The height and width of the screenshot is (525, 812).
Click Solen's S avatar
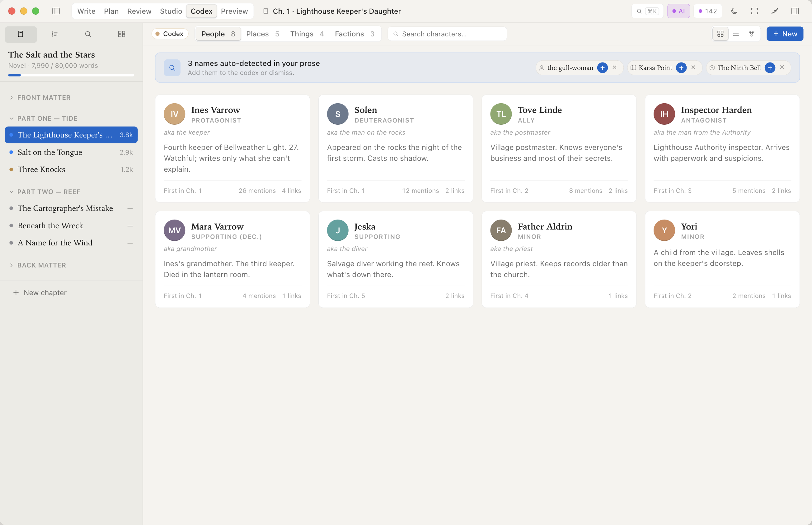coord(338,114)
